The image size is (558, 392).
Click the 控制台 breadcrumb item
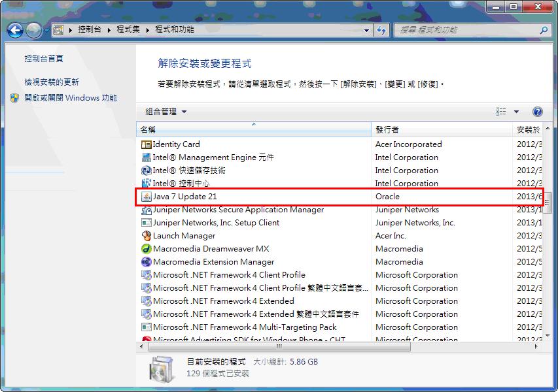(90, 29)
